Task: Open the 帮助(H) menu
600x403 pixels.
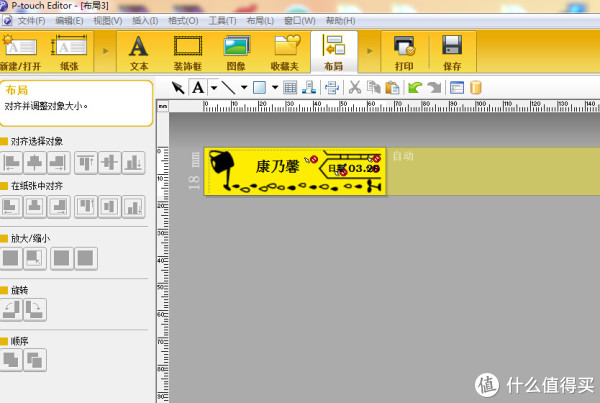Action: (341, 21)
